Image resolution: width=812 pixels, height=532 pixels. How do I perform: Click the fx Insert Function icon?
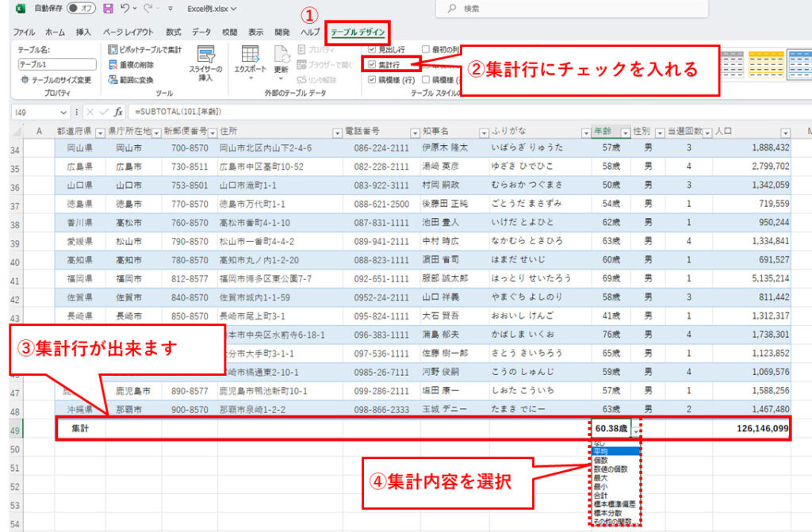point(119,113)
